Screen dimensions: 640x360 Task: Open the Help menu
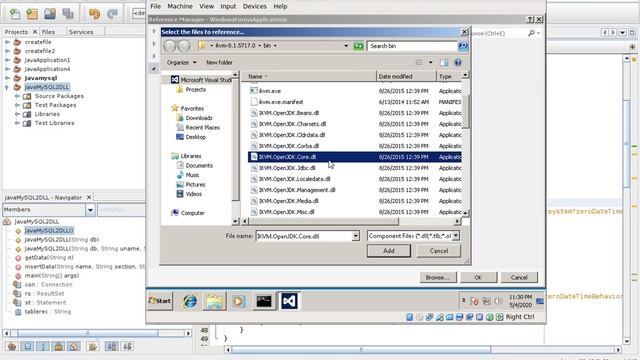[x=280, y=6]
